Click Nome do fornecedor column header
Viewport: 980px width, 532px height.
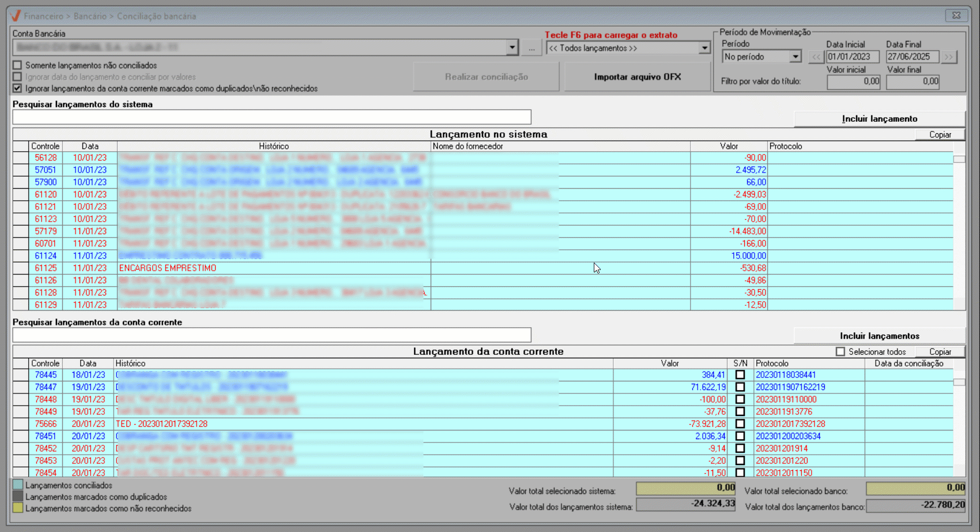pos(560,147)
